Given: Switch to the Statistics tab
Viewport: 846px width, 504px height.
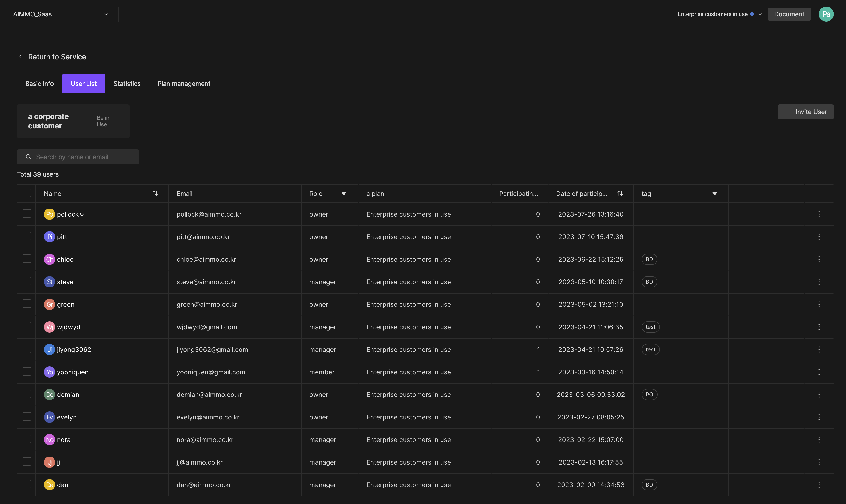Looking at the screenshot, I should 127,84.
